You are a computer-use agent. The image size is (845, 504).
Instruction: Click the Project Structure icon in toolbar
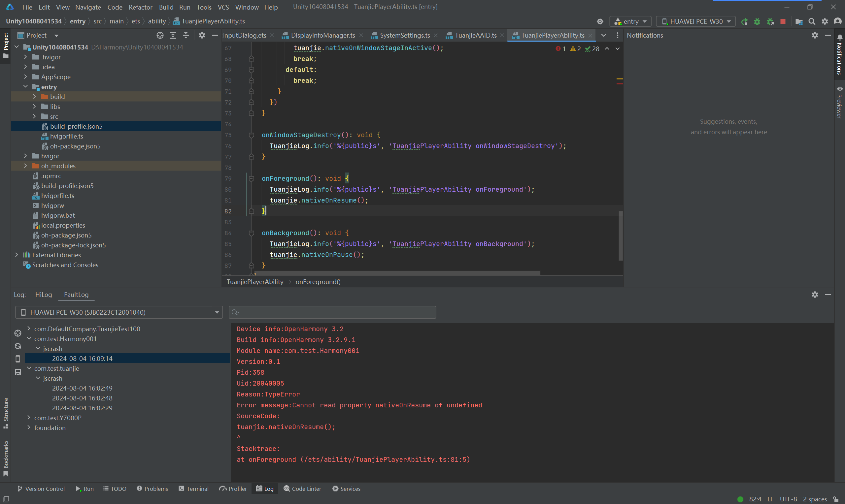[799, 21]
